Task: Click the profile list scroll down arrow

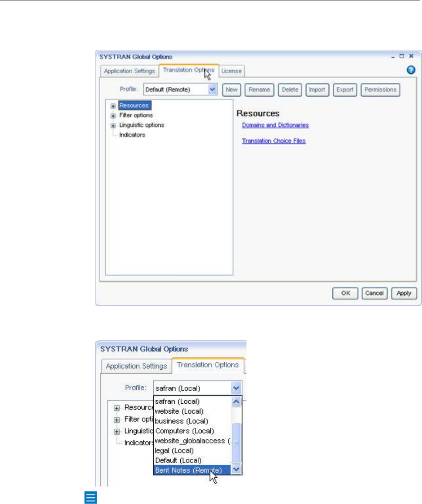Action: 236,470
